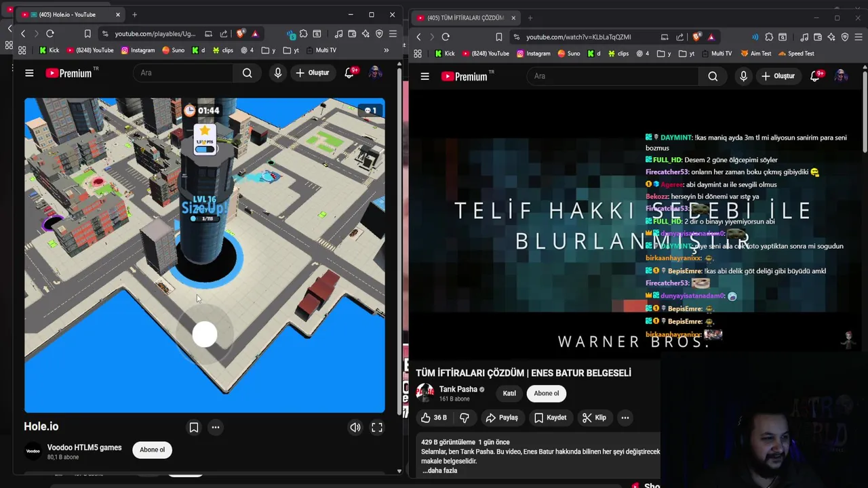Bookmark the Hole.io page from the address bar
This screenshot has height=488, width=868.
[87, 34]
